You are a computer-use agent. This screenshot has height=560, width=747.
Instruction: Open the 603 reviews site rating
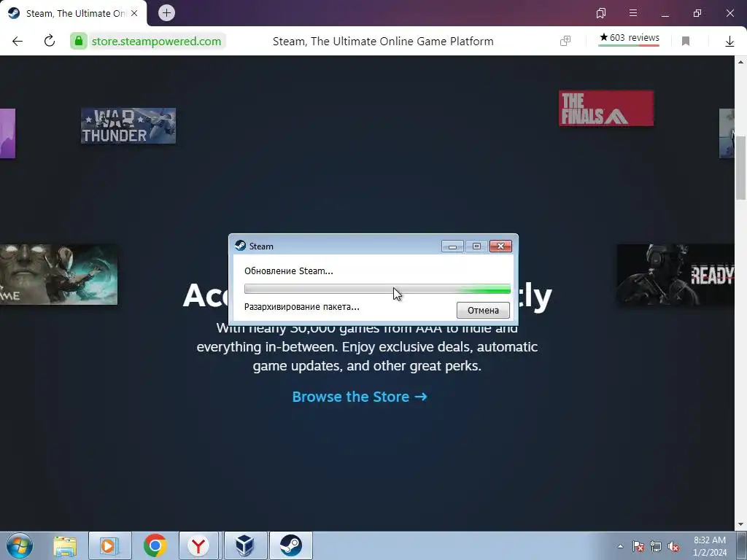pos(629,38)
